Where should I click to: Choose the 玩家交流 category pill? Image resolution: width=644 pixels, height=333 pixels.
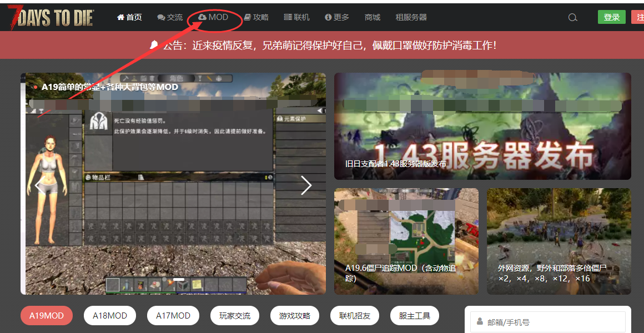235,316
